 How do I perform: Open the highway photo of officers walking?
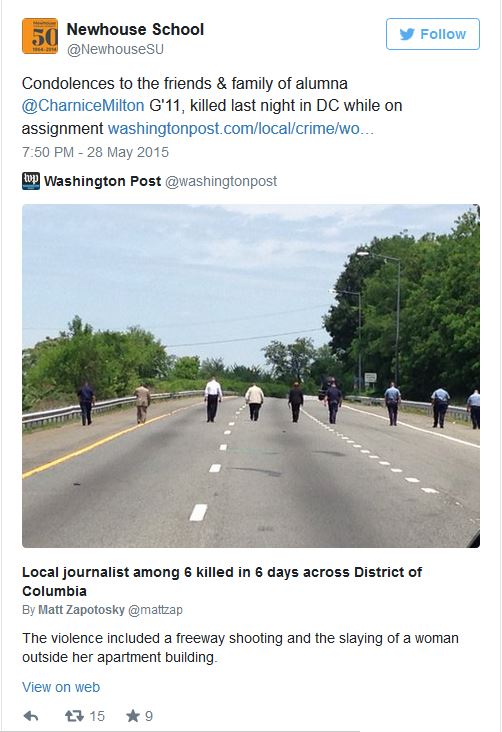pos(251,376)
